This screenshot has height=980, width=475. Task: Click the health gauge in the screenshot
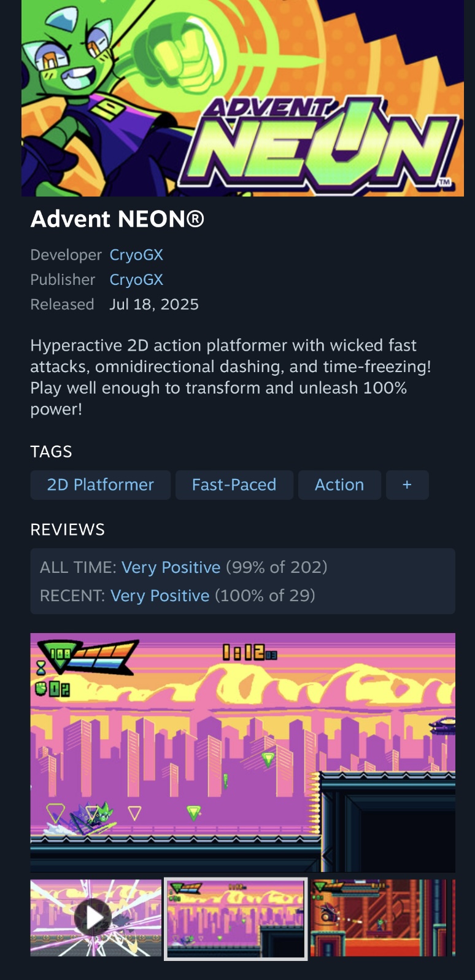[87, 657]
